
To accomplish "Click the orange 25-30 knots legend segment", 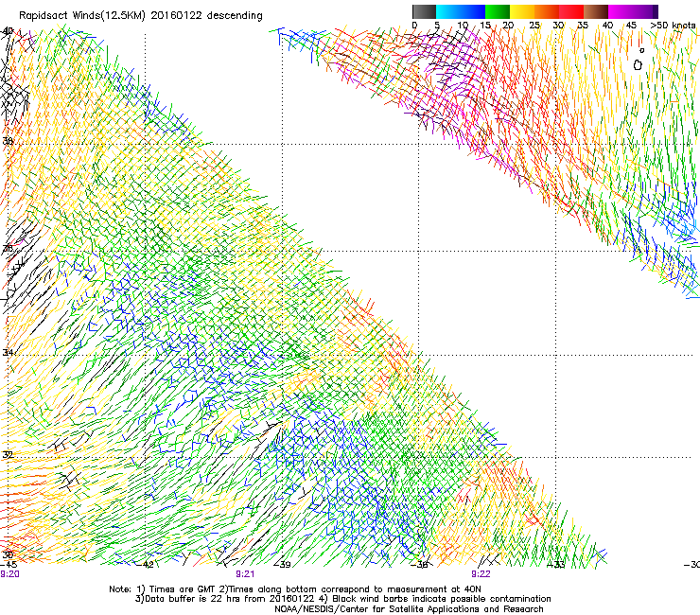I will (x=547, y=11).
